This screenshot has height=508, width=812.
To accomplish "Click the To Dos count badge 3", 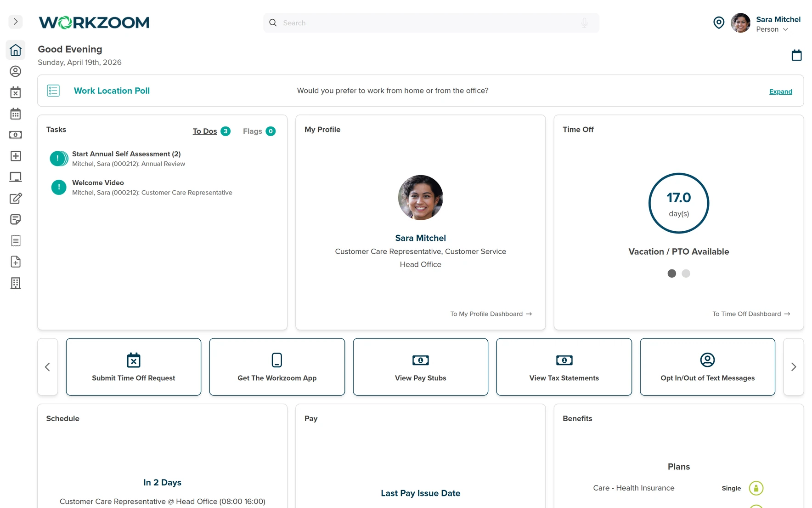I will 226,131.
